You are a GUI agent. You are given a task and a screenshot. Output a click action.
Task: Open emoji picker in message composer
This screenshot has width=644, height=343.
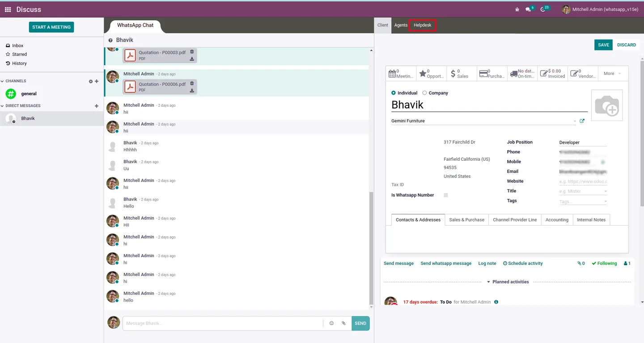(x=331, y=323)
